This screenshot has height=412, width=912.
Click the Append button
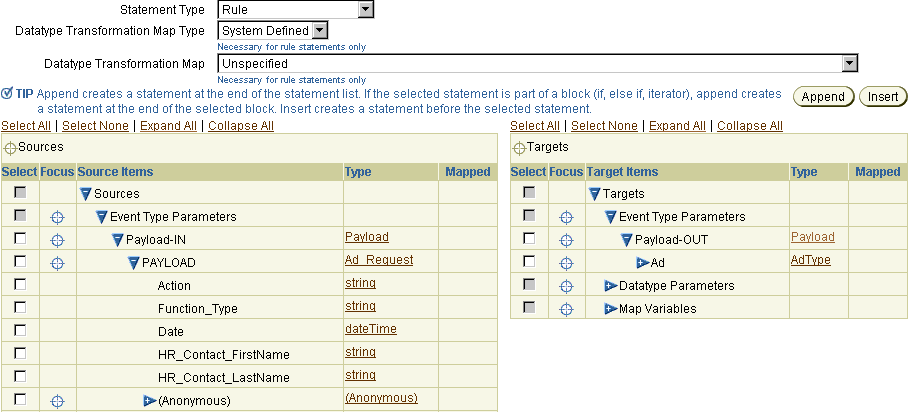(x=823, y=97)
